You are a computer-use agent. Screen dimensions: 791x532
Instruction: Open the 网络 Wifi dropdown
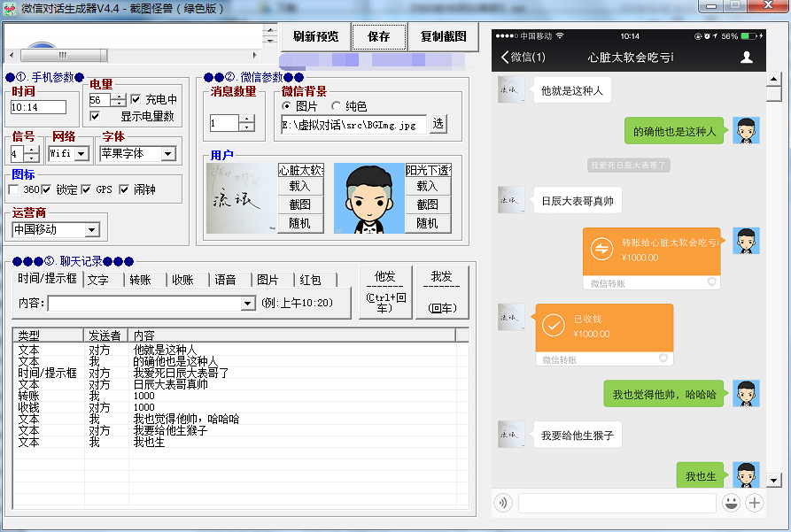[81, 153]
